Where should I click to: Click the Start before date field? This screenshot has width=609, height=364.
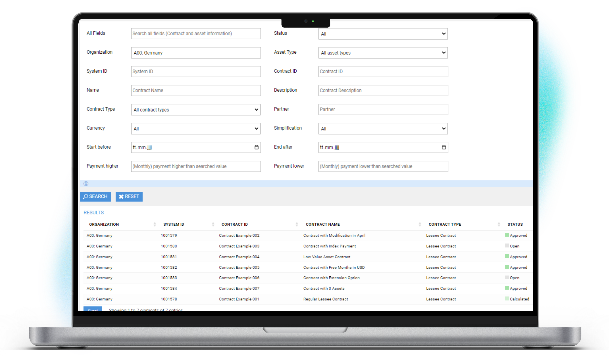click(x=196, y=148)
